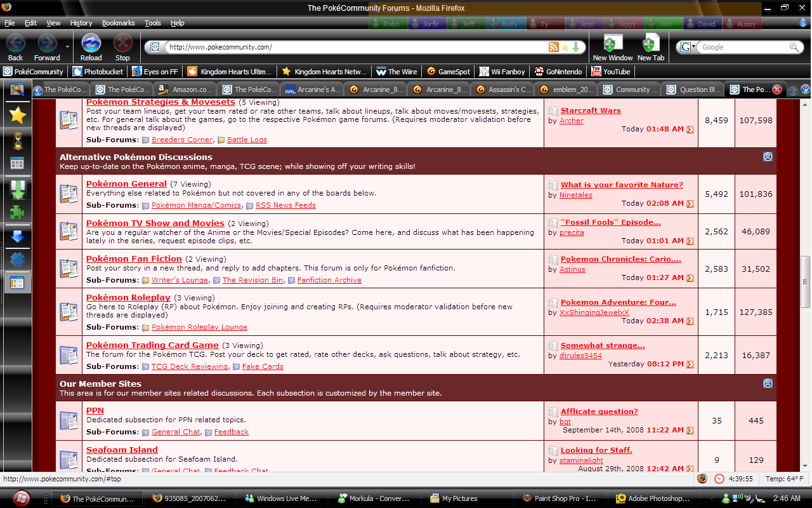The width and height of the screenshot is (812, 508).
Task: Reload the current page
Action: 91,47
